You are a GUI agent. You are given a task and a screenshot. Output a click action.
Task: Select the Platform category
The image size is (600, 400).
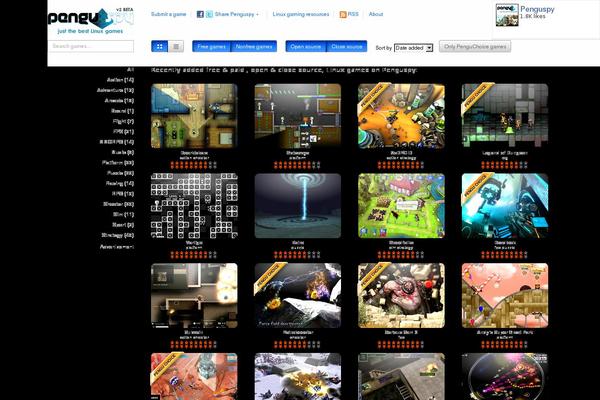tap(118, 163)
